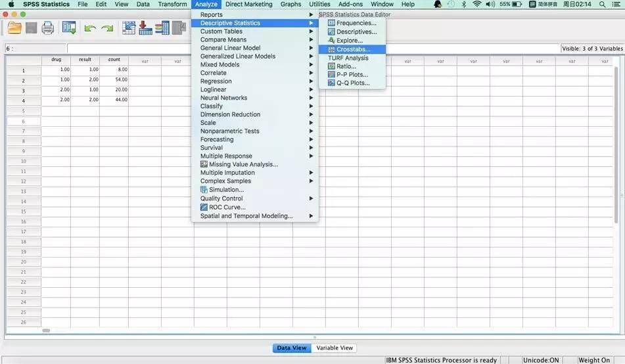Viewport: 625px width, 364px height.
Task: Click the Go to variable toolbar icon
Action: pos(145,28)
